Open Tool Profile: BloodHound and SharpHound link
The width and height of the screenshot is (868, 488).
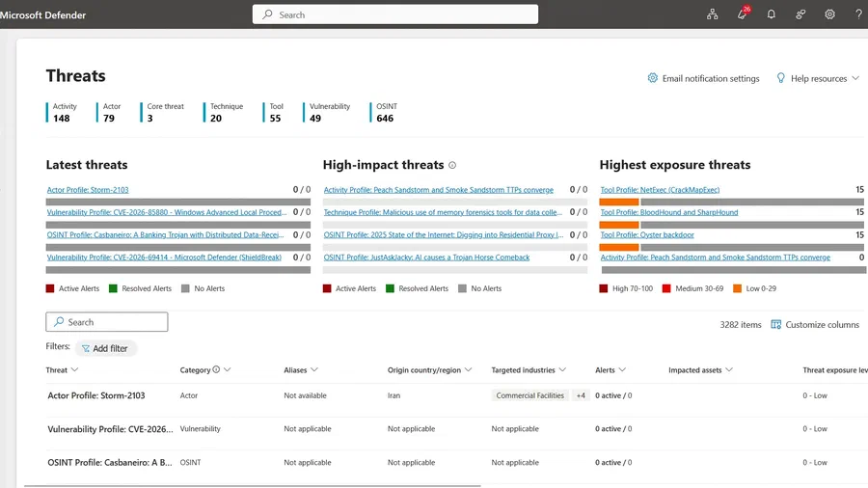tap(668, 212)
